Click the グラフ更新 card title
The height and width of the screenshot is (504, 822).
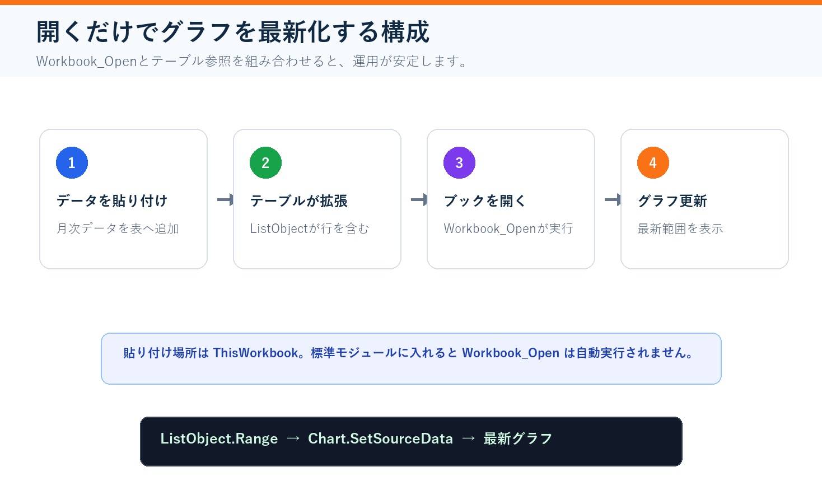672,200
